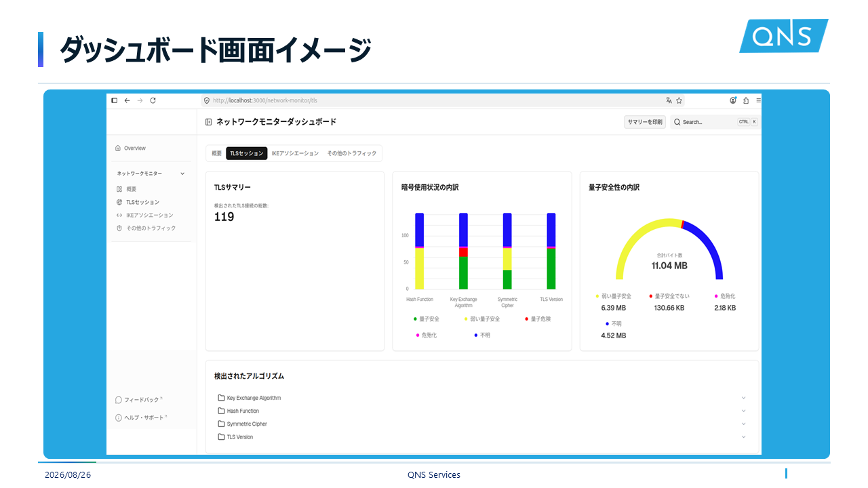Expand Symmetric Cipher with its chevron

(743, 424)
